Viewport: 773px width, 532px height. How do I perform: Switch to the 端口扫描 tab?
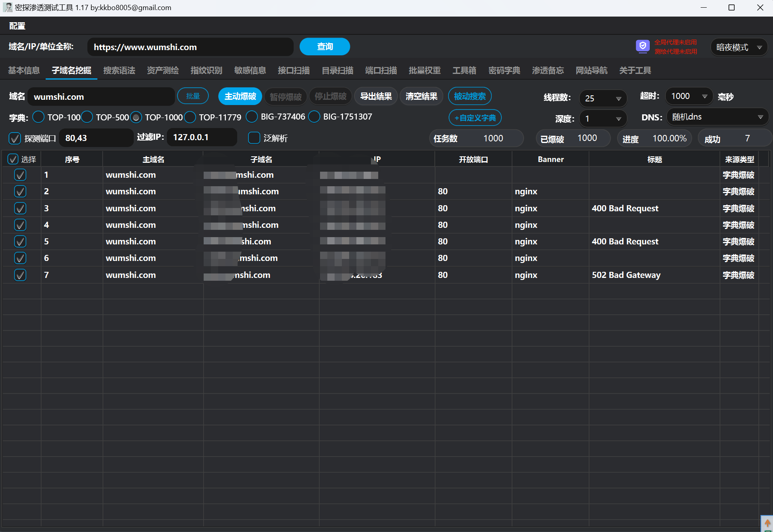pos(381,70)
